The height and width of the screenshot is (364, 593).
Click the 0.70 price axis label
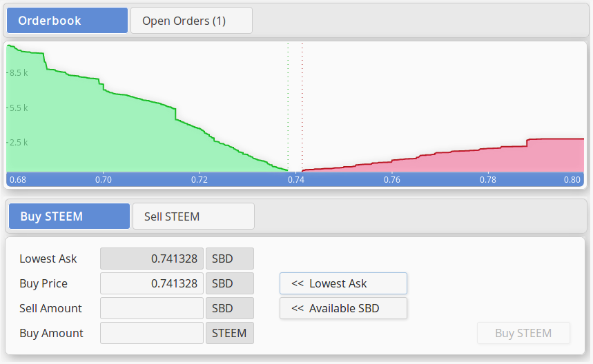(104, 180)
